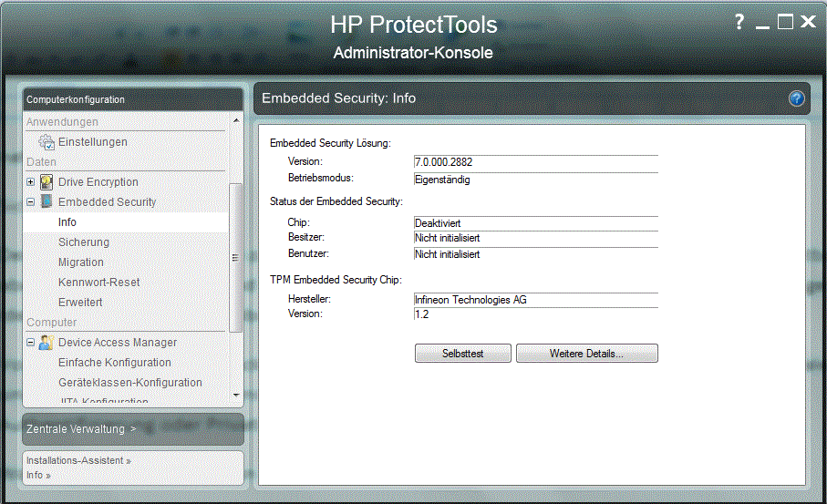The width and height of the screenshot is (827, 504).
Task: Open Geräteklassen-Konfiguration
Action: click(130, 382)
